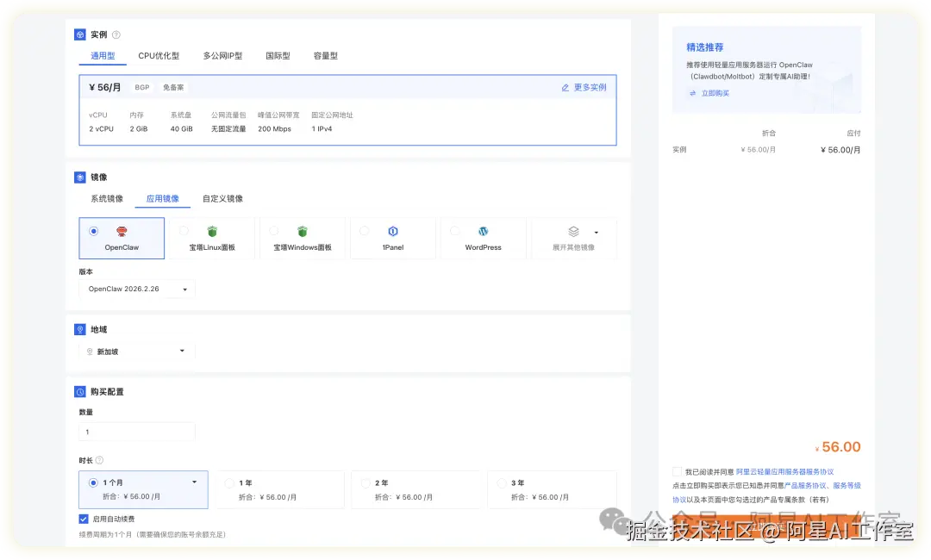931x560 pixels.
Task: Click the 地域 section location icon
Action: click(x=80, y=329)
